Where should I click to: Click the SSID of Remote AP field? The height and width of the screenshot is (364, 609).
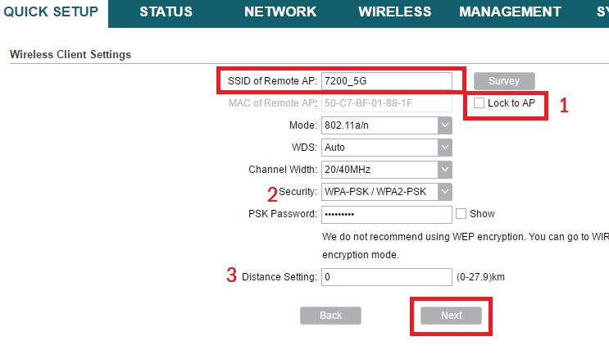tap(386, 80)
